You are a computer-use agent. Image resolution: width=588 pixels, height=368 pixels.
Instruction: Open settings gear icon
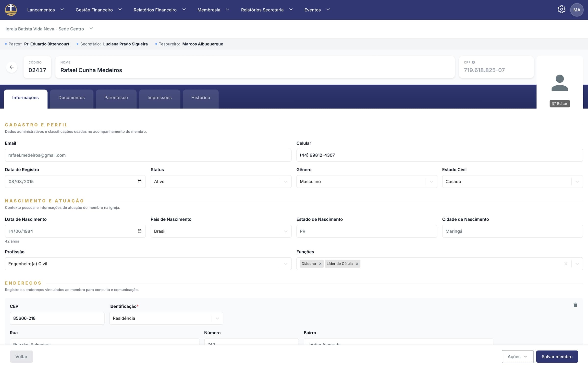[x=561, y=10]
